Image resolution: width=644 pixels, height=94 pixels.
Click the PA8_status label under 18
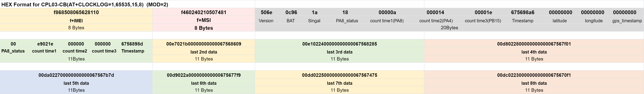tap(347, 21)
